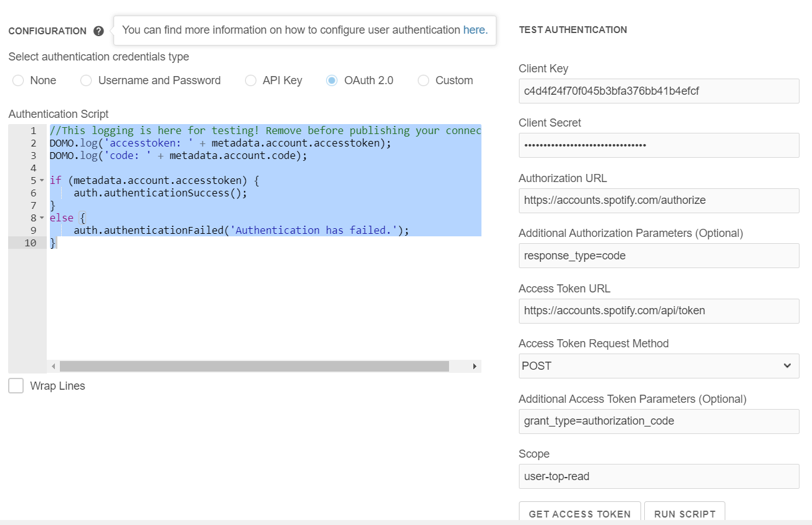Click into the Client Key field
The width and height of the screenshot is (812, 525).
point(659,91)
